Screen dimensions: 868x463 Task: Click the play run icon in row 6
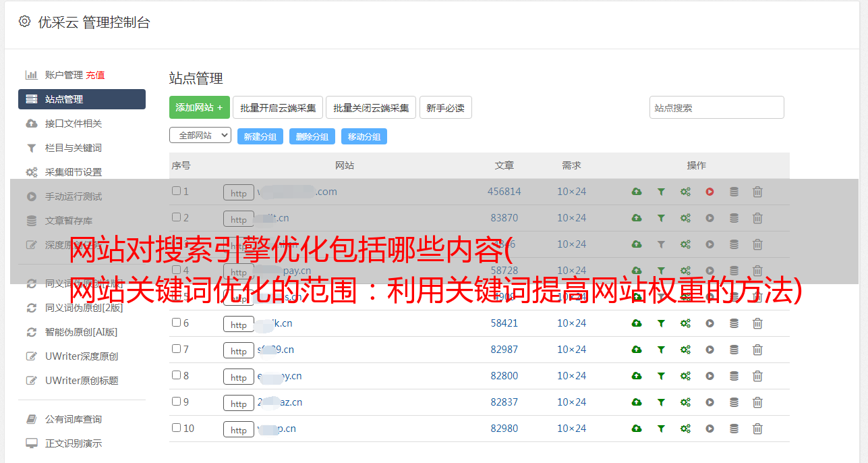[x=710, y=323]
